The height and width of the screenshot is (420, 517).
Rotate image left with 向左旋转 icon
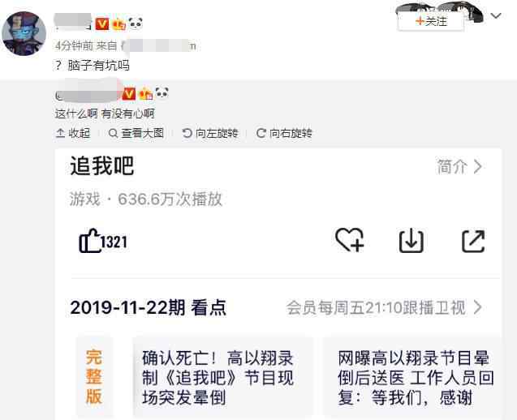point(187,134)
